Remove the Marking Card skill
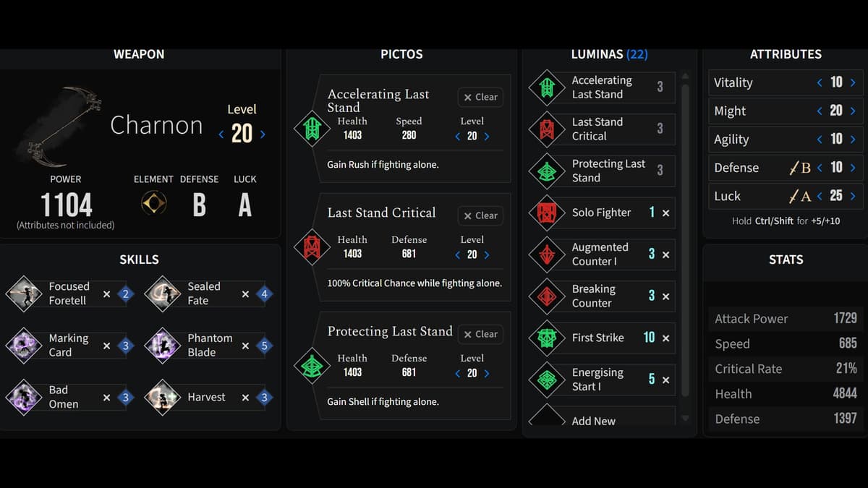Viewport: 868px width, 488px height. 106,346
